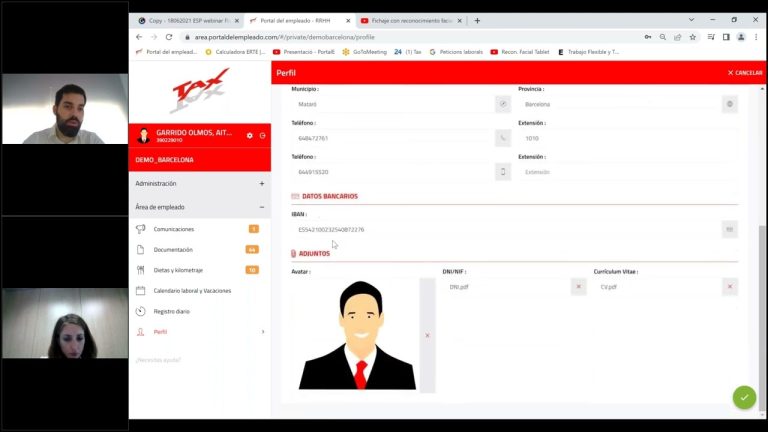Open Documentación in the sidebar
The image size is (768, 432).
[x=173, y=249]
